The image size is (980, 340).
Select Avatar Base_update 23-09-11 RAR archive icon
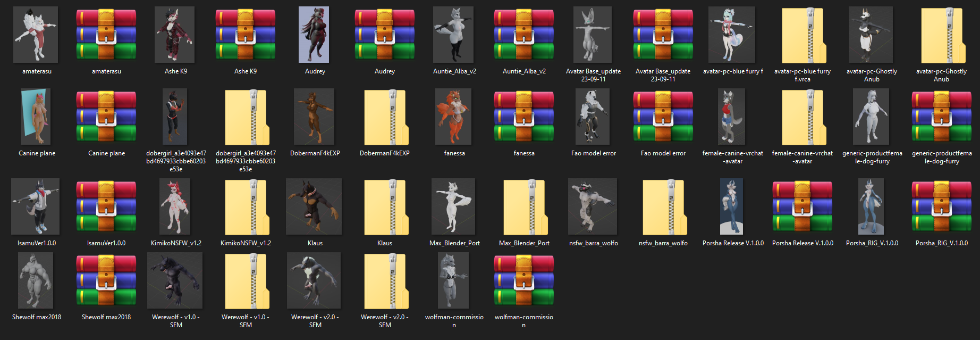(x=663, y=35)
